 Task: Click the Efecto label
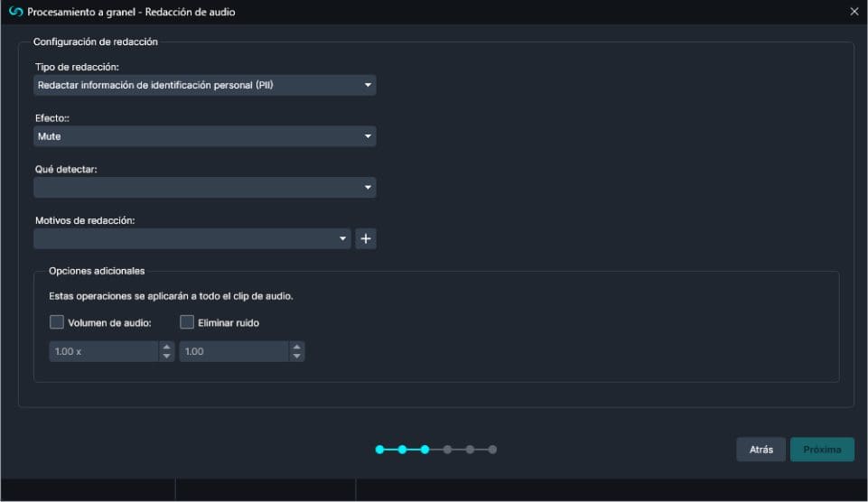[x=52, y=118]
